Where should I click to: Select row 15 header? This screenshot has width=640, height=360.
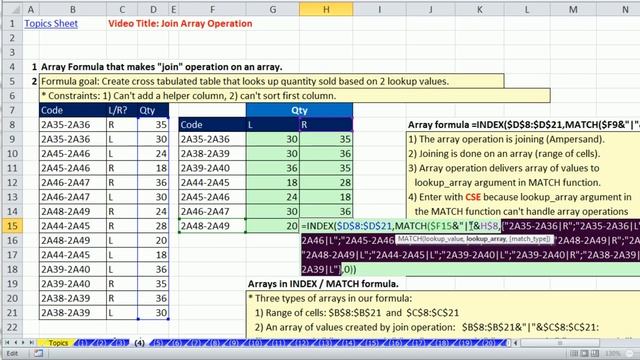(x=12, y=226)
